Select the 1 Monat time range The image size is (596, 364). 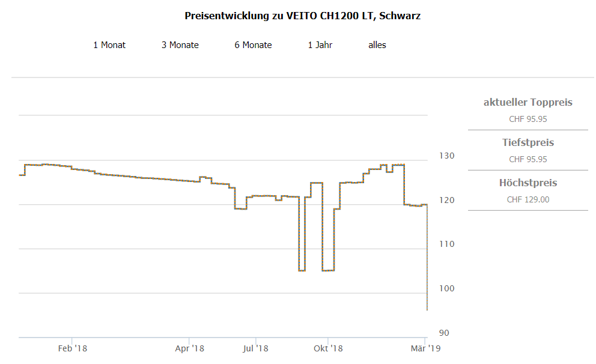(109, 45)
